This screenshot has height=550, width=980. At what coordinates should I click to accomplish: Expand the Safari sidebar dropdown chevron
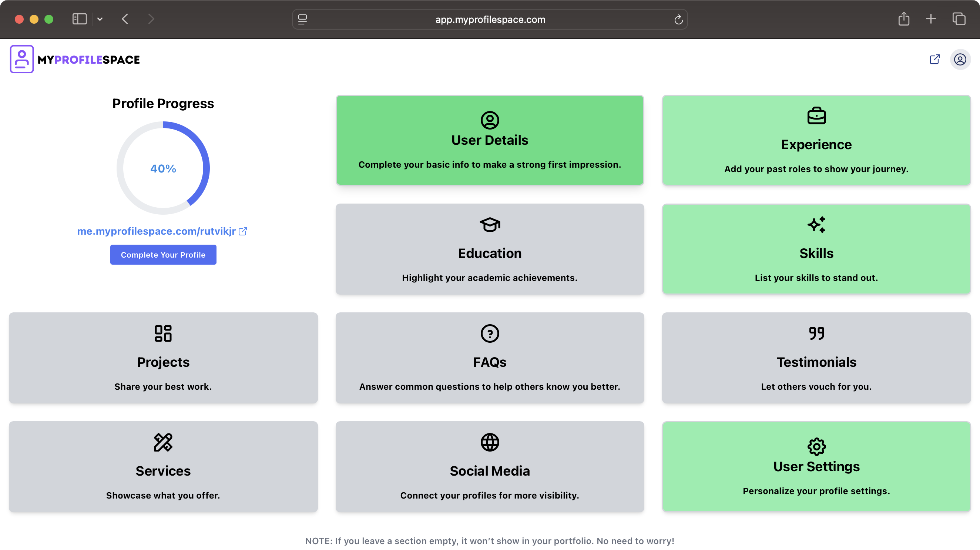click(100, 19)
